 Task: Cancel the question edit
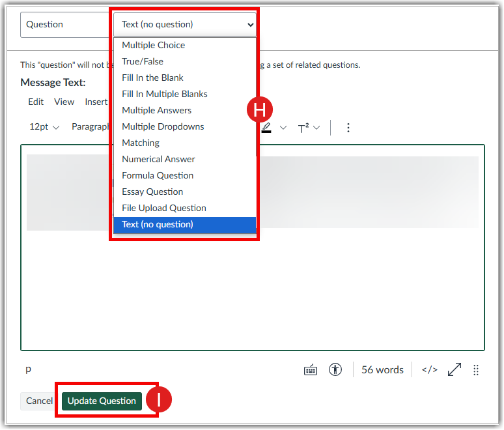click(x=39, y=401)
